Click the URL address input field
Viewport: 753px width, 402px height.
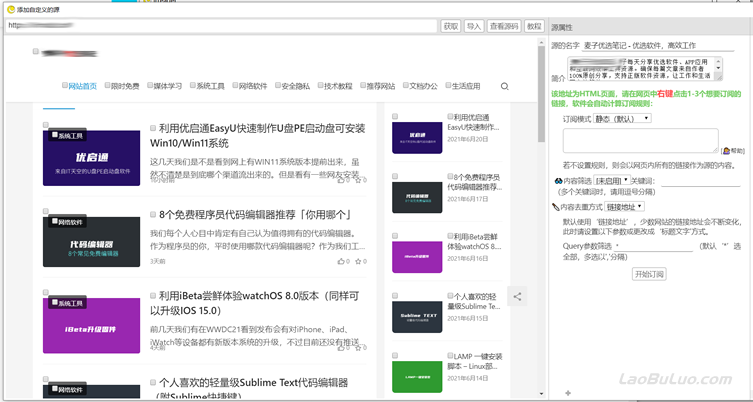click(221, 26)
